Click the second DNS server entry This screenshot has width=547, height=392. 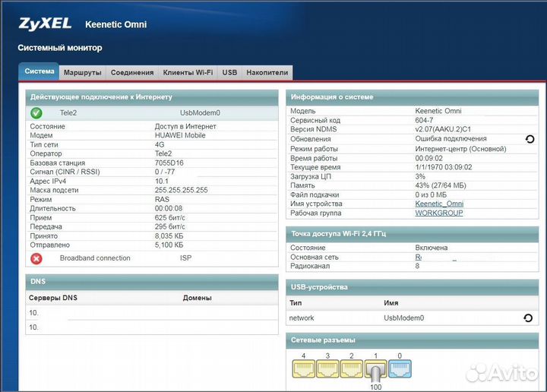[x=33, y=327]
